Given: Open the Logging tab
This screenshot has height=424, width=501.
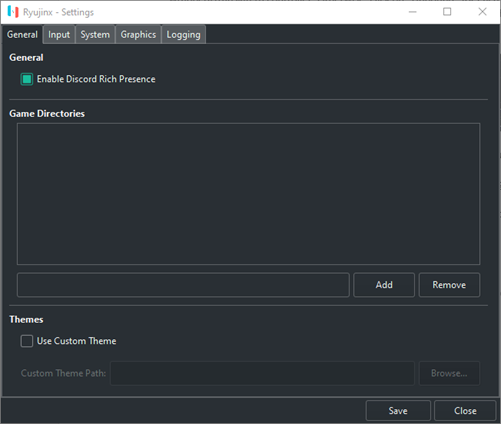Looking at the screenshot, I should [183, 35].
